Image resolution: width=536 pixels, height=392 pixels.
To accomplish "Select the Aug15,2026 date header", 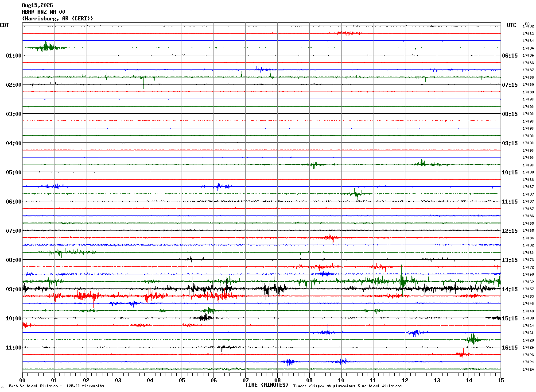I will pyautogui.click(x=37, y=5).
